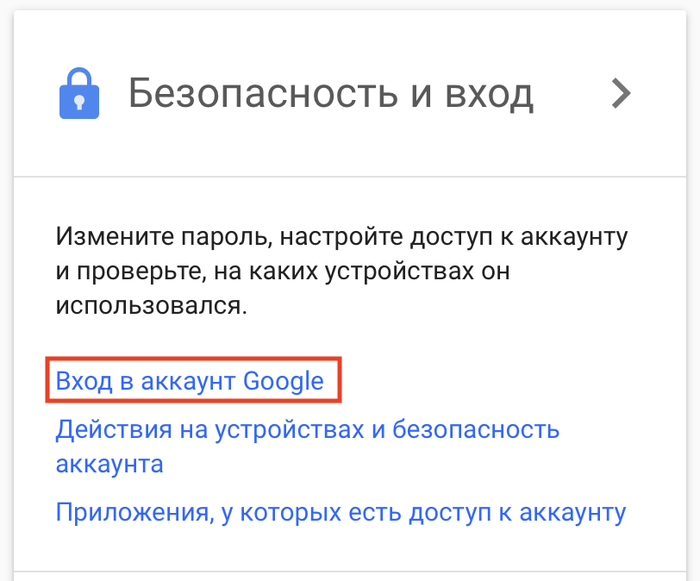
Task: Expand section with the right chevron arrow
Action: point(622,94)
